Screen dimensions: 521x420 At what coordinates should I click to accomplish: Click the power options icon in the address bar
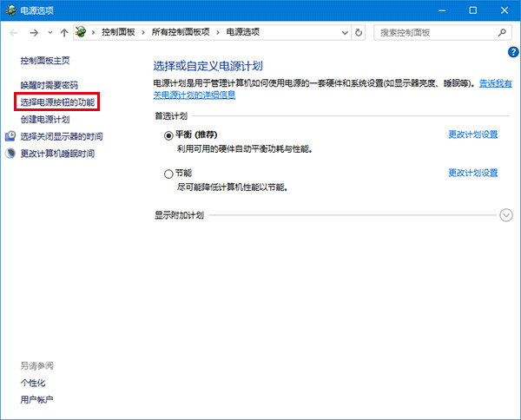tap(82, 32)
